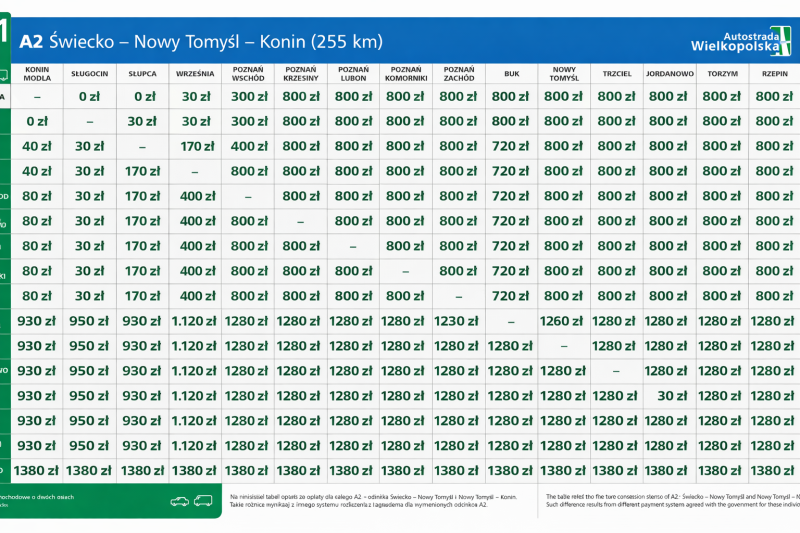Select the JORDANOWO column header
800x533 pixels.
[x=669, y=74]
